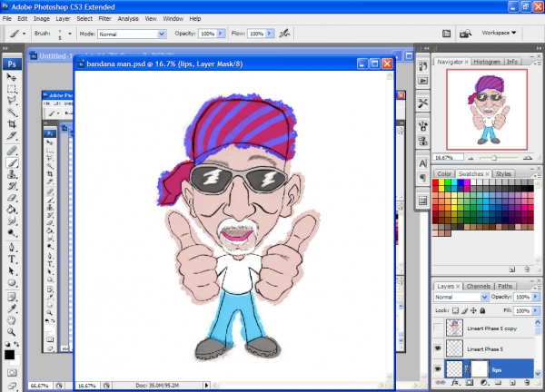The width and height of the screenshot is (545, 392).
Task: Select the Clone Stamp tool
Action: click(x=12, y=174)
